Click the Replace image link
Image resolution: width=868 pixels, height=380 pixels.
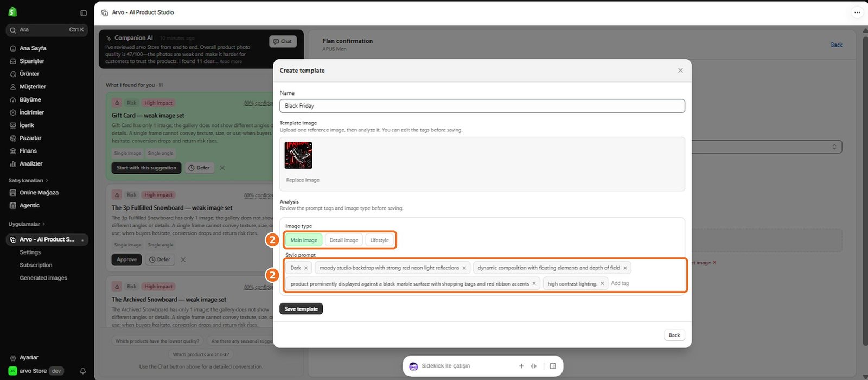point(303,180)
